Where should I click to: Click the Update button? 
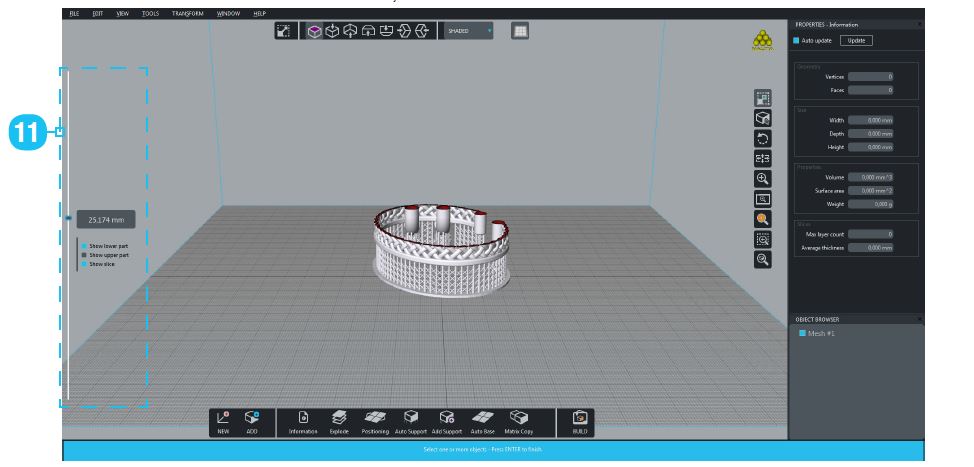click(855, 40)
